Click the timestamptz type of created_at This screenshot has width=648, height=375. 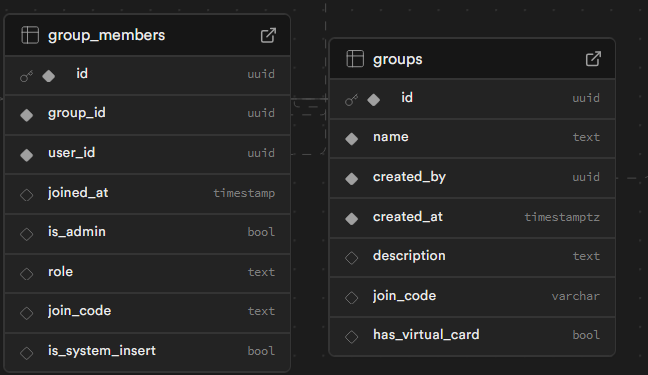562,217
